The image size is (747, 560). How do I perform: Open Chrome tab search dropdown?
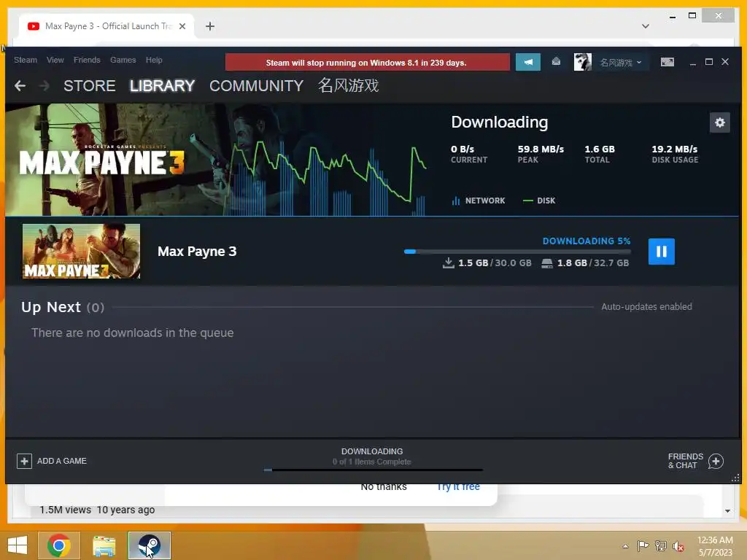click(646, 26)
